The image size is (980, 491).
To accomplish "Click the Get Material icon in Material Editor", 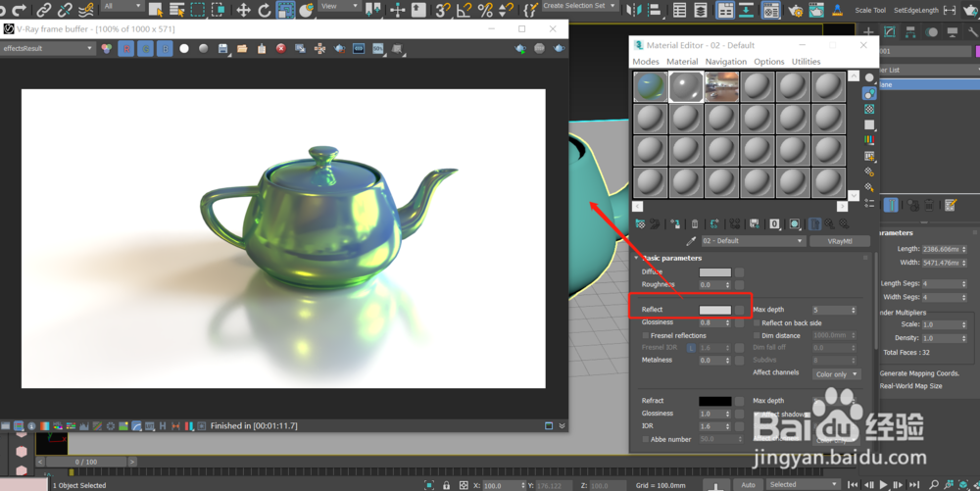I will point(640,223).
